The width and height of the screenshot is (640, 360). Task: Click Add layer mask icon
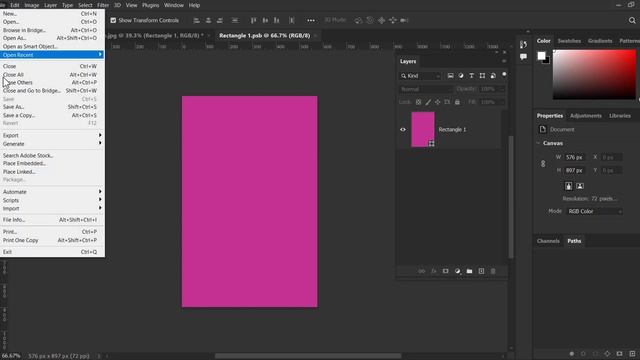[445, 271]
